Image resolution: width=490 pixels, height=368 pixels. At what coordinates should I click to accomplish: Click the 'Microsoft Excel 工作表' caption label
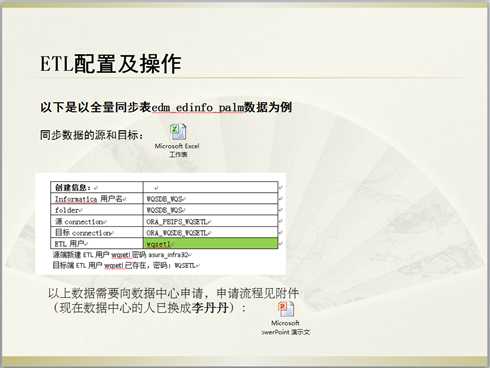coord(177,150)
